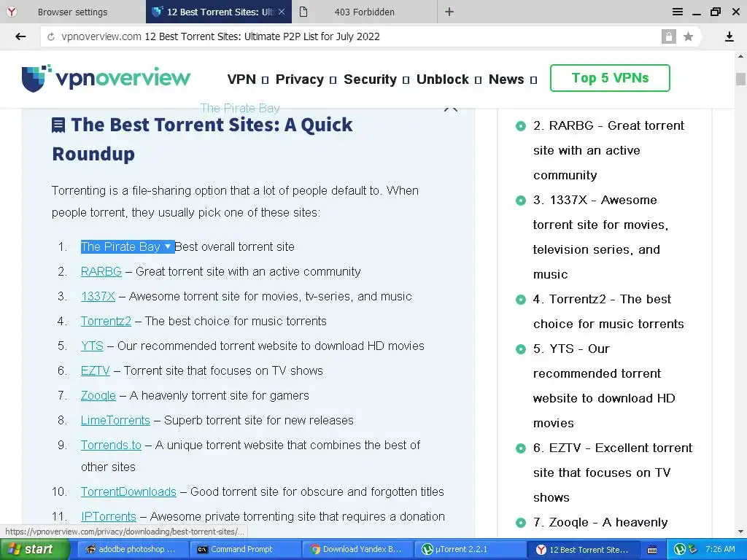747x560 pixels.
Task: Click the green bullet beside 5. YTS
Action: pos(521,349)
